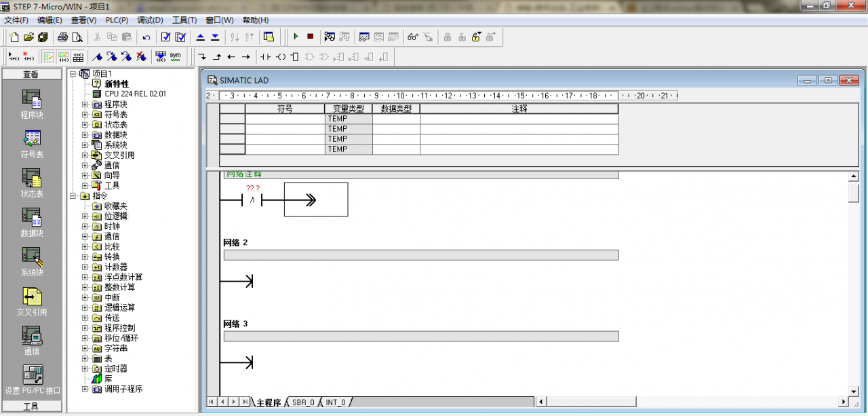868x416 pixels.
Task: Click the 查看 view bar header
Action: click(31, 74)
